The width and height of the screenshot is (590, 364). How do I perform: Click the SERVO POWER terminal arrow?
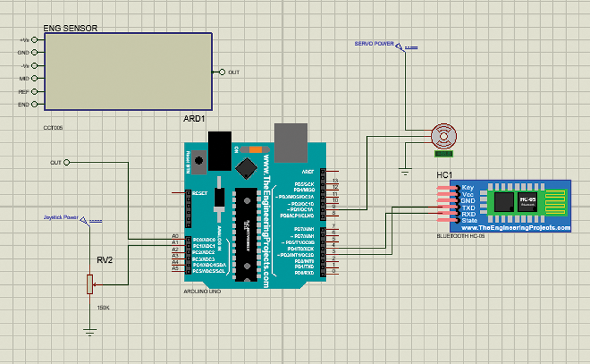coord(399,47)
